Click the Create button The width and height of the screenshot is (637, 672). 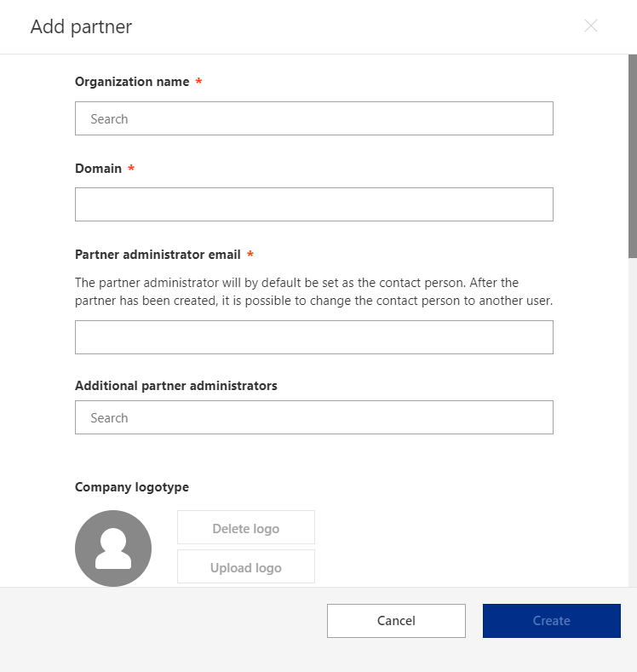(551, 621)
